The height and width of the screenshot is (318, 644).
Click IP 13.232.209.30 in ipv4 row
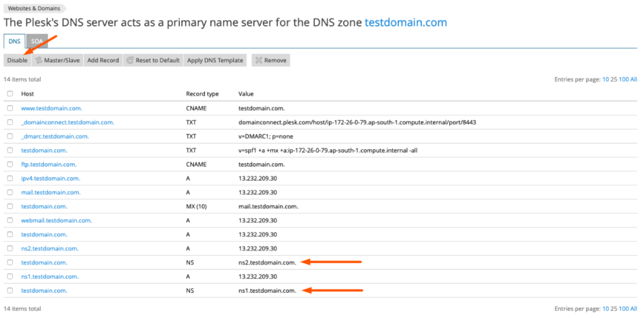click(257, 178)
